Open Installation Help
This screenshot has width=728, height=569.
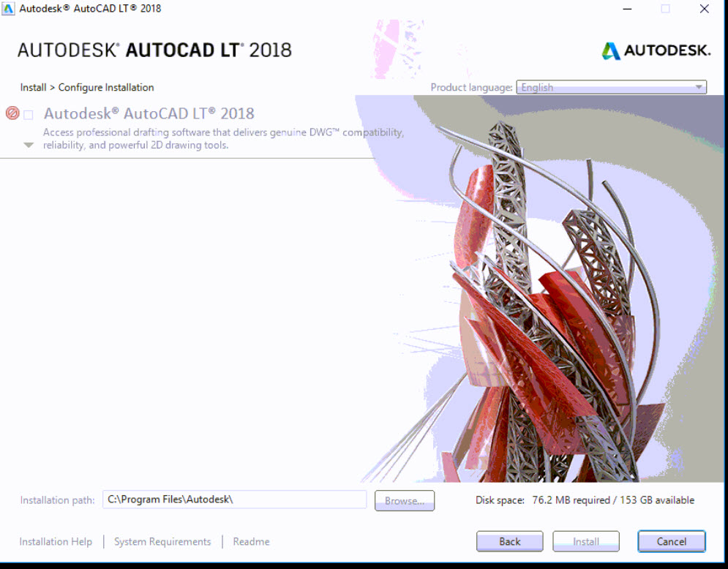(x=56, y=541)
